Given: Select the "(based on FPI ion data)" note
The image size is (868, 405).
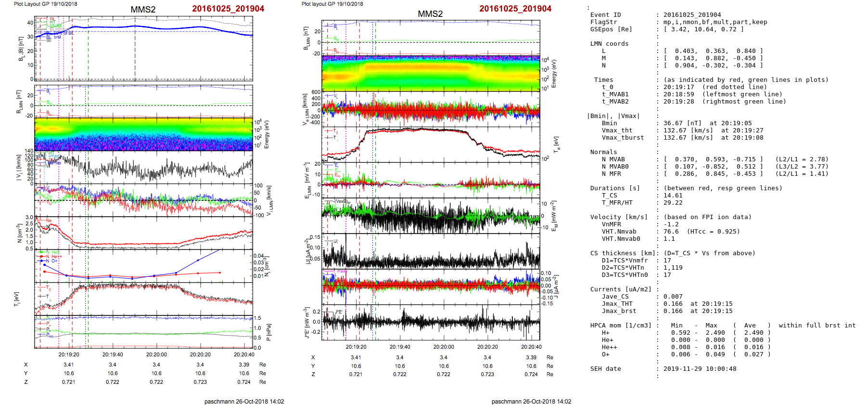Looking at the screenshot, I should click(708, 217).
